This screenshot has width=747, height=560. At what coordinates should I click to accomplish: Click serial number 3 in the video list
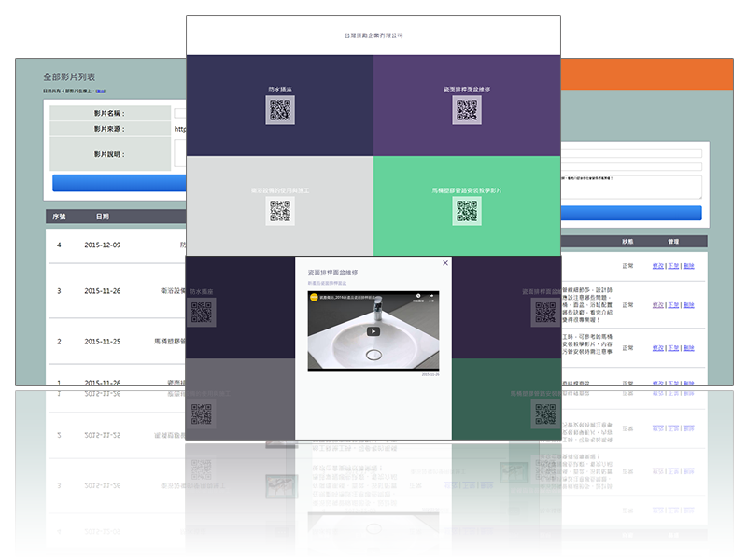59,291
